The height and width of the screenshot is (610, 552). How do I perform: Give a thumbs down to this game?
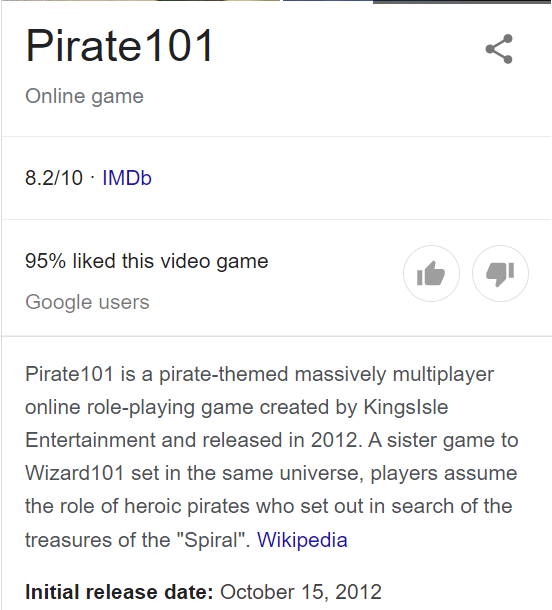[x=500, y=273]
